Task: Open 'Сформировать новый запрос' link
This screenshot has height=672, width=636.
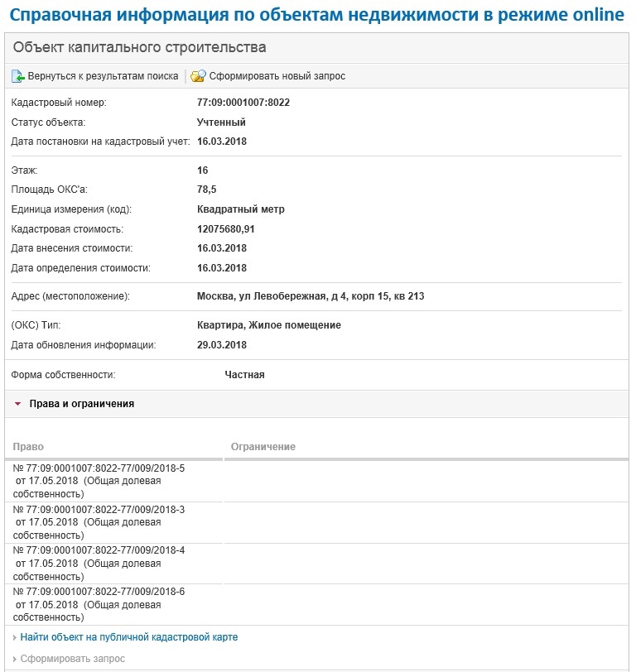Action: (277, 76)
